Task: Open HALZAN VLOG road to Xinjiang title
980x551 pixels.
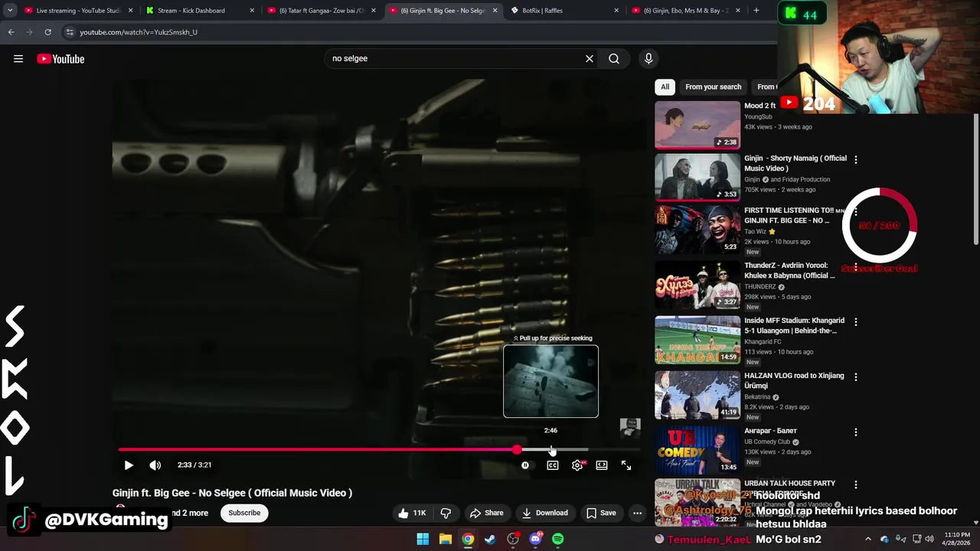Action: coord(794,380)
